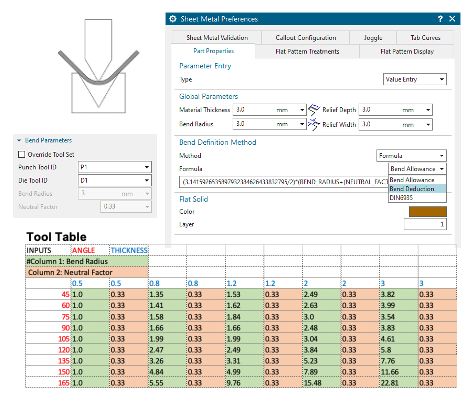
Task: Collapse the Bend Parameters section
Action: click(19, 140)
